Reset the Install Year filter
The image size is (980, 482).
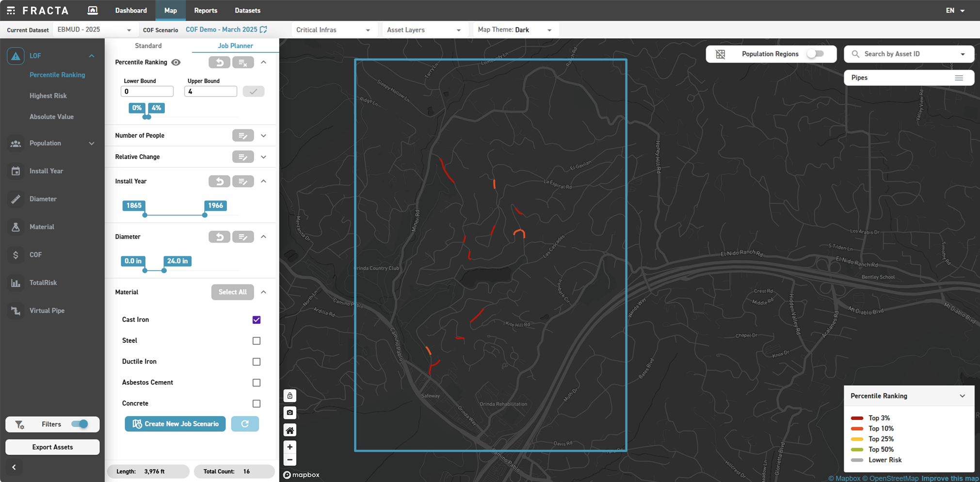(x=219, y=181)
